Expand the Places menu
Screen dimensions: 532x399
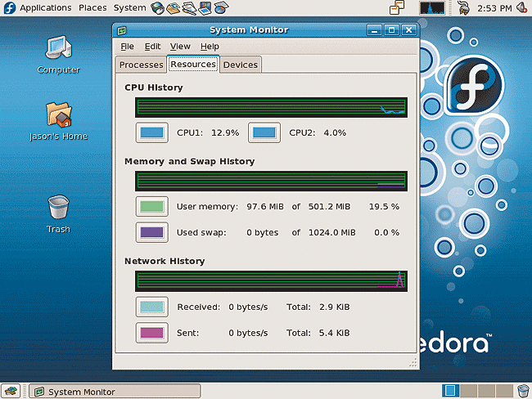click(x=92, y=8)
